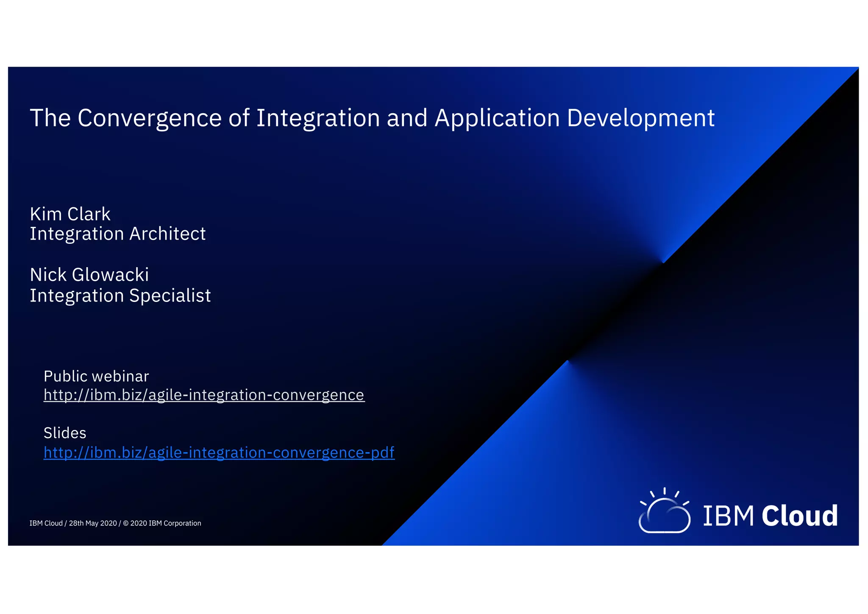The width and height of the screenshot is (868, 614).
Task: Click the "IBM Cloud" text starting the footer
Action: tap(46, 523)
